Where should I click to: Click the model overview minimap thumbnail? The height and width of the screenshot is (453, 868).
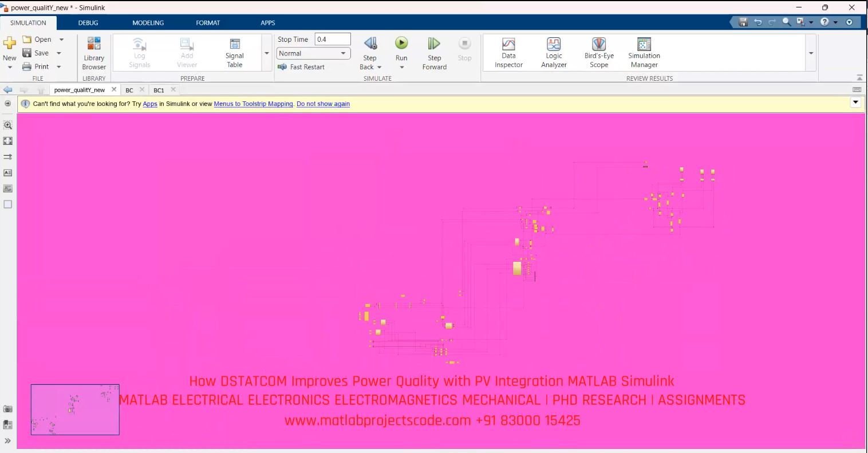pyautogui.click(x=75, y=409)
